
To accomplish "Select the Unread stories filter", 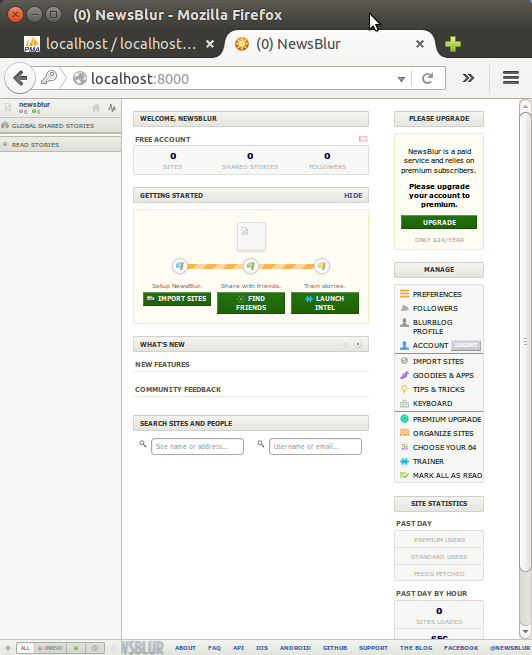I will (50, 648).
